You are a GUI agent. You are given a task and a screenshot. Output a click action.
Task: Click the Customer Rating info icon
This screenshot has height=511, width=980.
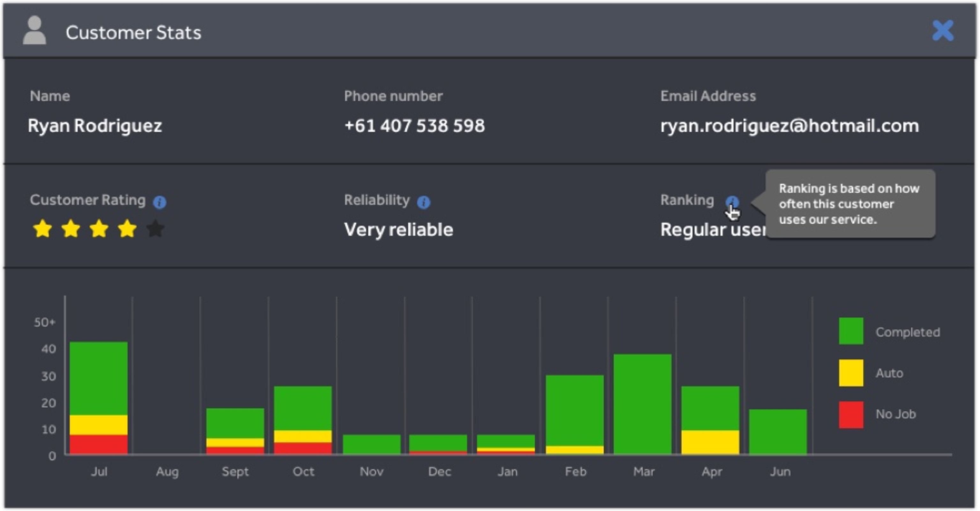tap(160, 202)
